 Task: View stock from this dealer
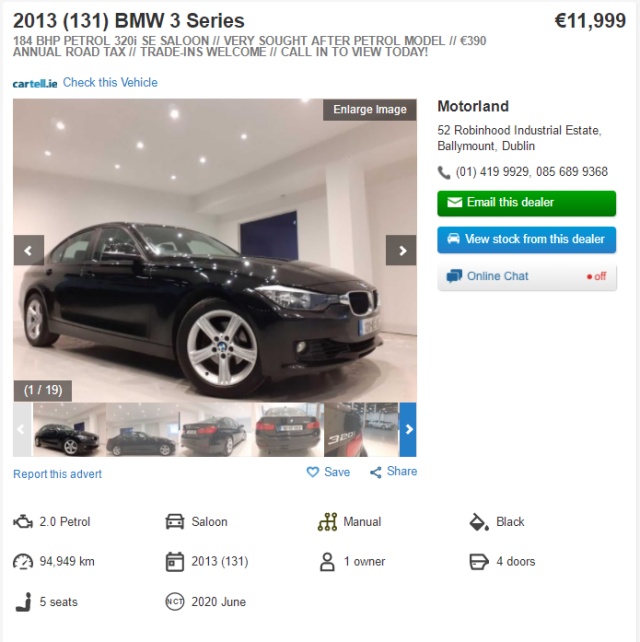(x=527, y=240)
